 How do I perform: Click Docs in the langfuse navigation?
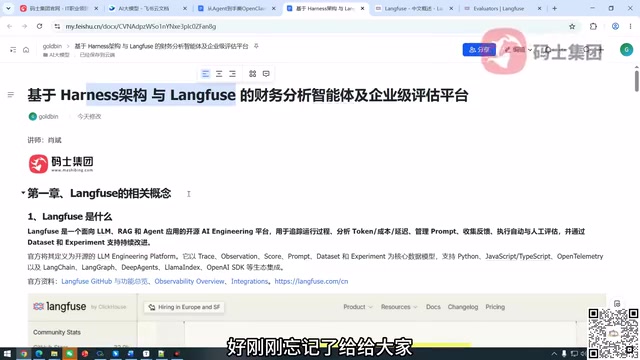433,307
